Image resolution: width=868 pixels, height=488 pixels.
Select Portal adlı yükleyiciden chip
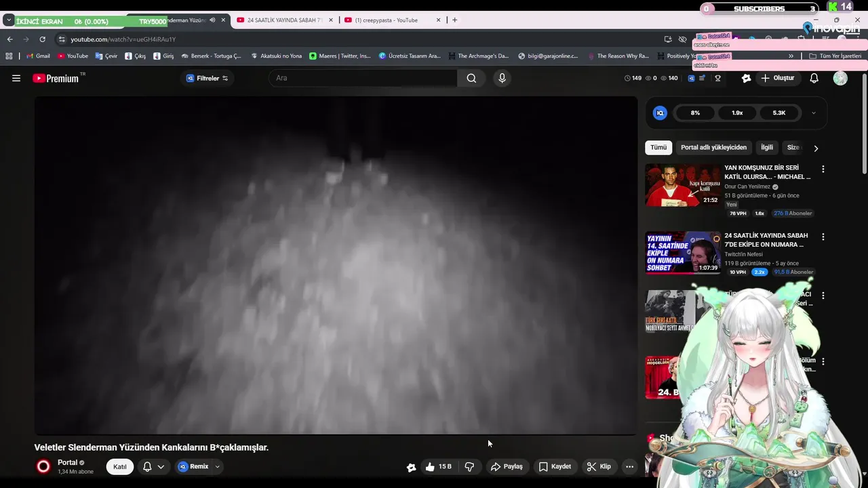[x=713, y=147]
